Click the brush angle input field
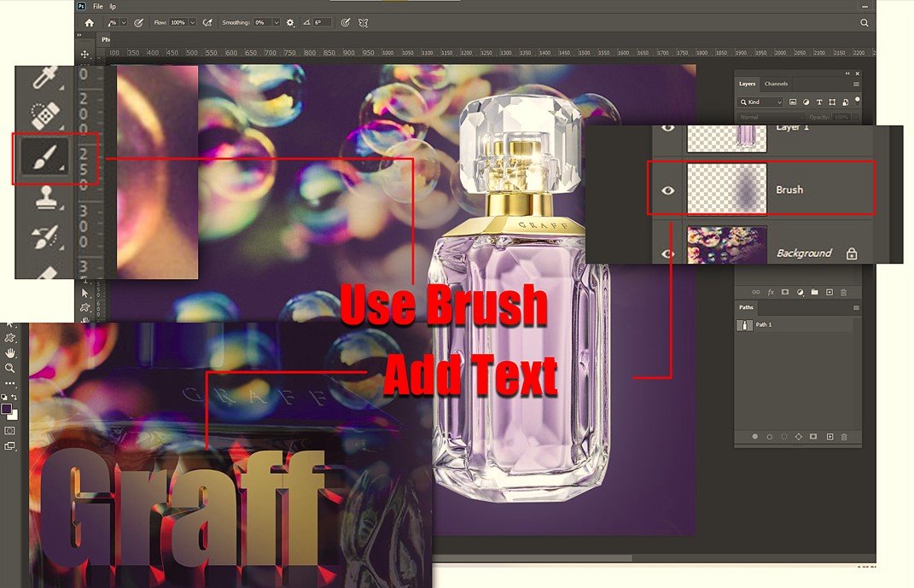 tap(323, 23)
